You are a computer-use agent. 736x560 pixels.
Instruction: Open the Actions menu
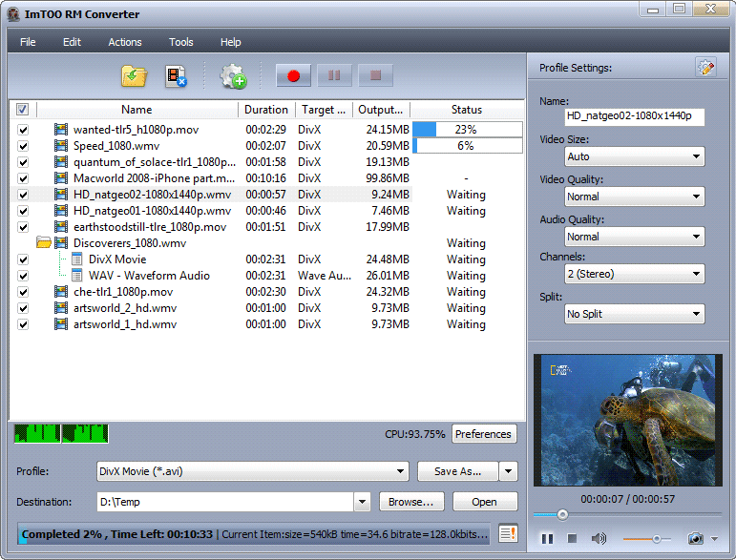pyautogui.click(x=125, y=42)
